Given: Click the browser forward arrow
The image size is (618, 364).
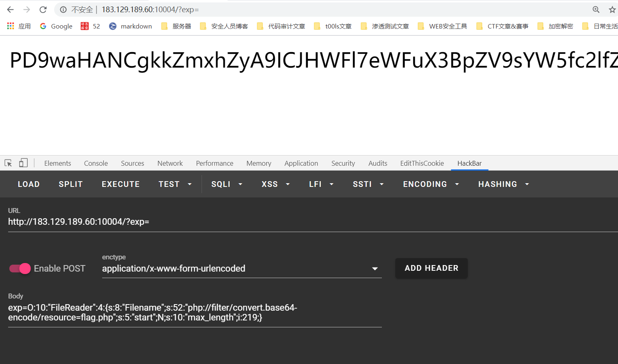Looking at the screenshot, I should coord(27,9).
